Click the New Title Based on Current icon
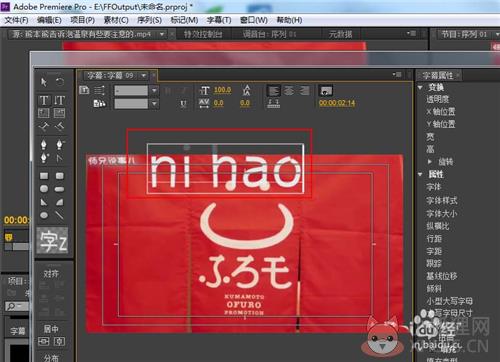The width and height of the screenshot is (500, 362). point(84,90)
